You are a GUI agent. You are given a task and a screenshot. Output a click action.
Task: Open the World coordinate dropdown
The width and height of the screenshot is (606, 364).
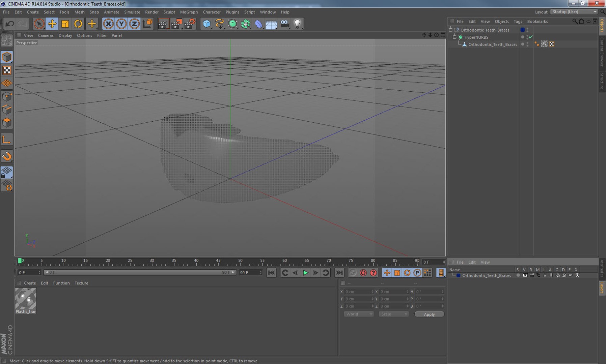coord(359,314)
